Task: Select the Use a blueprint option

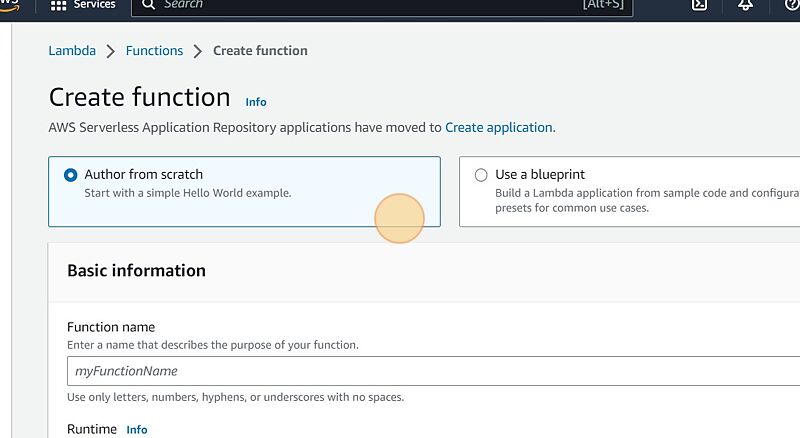Action: 481,175
